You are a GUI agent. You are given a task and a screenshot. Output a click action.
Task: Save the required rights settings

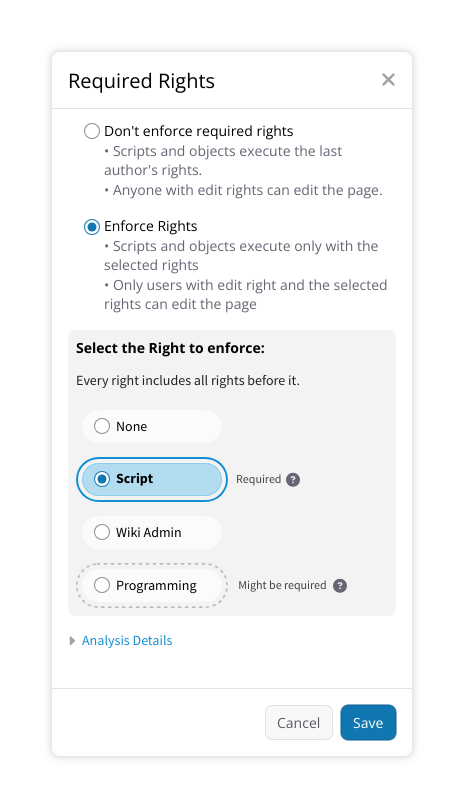[368, 722]
